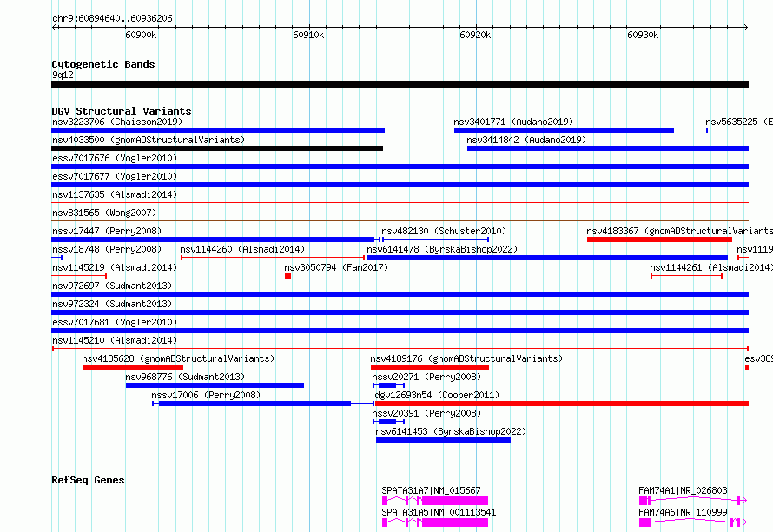Image resolution: width=773 pixels, height=532 pixels.
Task: Select the black nsv4033500 gnomAD variant bar
Action: [x=217, y=148]
